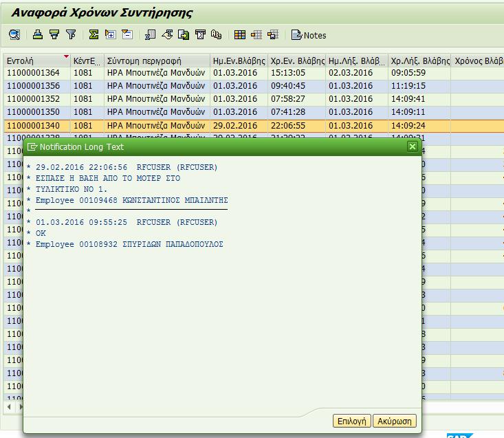The width and height of the screenshot is (504, 438).
Task: Click start date 29.02.2016 in highlighted row
Action: point(239,125)
